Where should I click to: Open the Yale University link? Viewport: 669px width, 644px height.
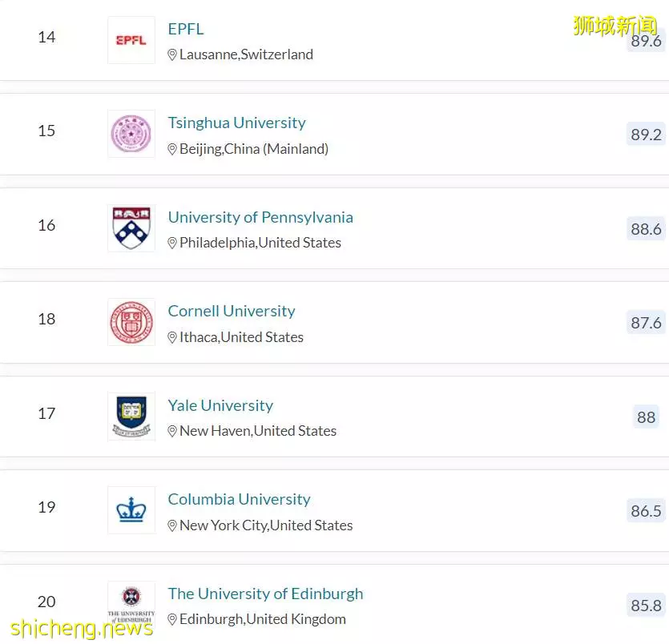tap(220, 405)
